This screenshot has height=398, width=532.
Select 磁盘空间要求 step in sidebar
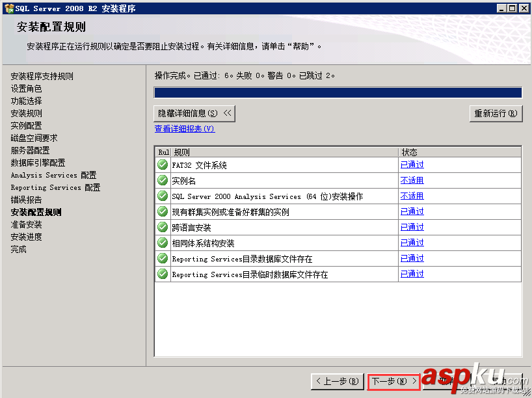[34, 138]
